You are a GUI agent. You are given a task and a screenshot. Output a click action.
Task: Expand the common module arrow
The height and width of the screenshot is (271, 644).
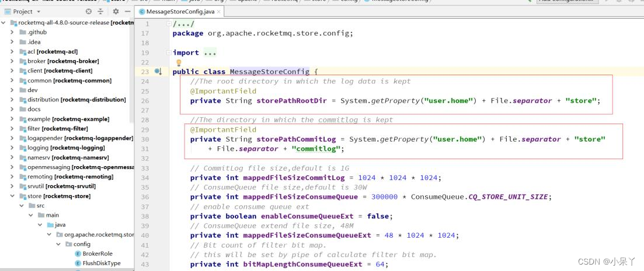[13, 80]
